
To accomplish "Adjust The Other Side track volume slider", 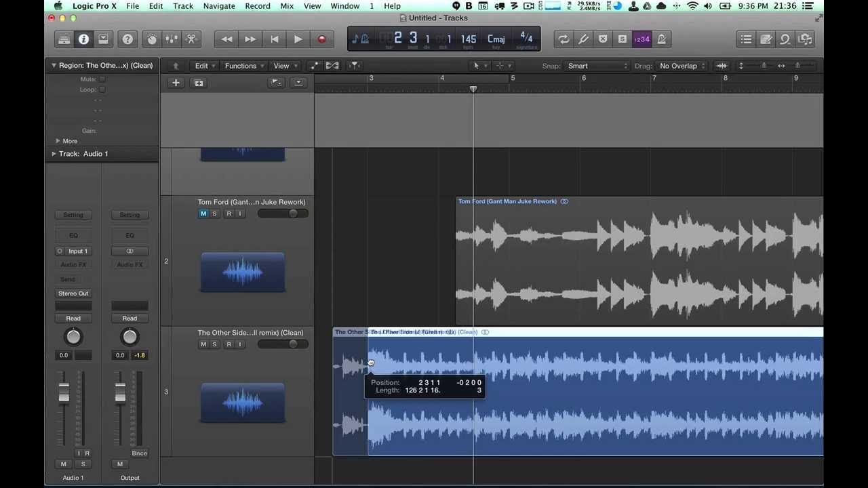I will click(283, 344).
